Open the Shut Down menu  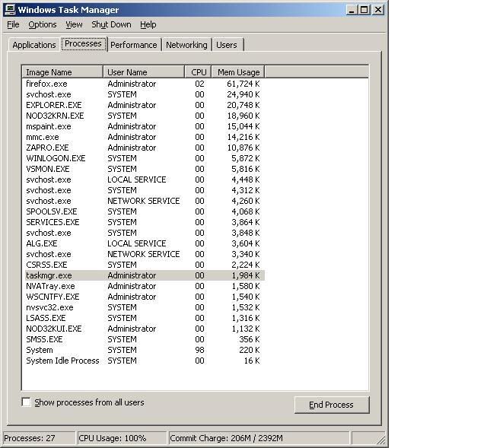click(x=111, y=24)
